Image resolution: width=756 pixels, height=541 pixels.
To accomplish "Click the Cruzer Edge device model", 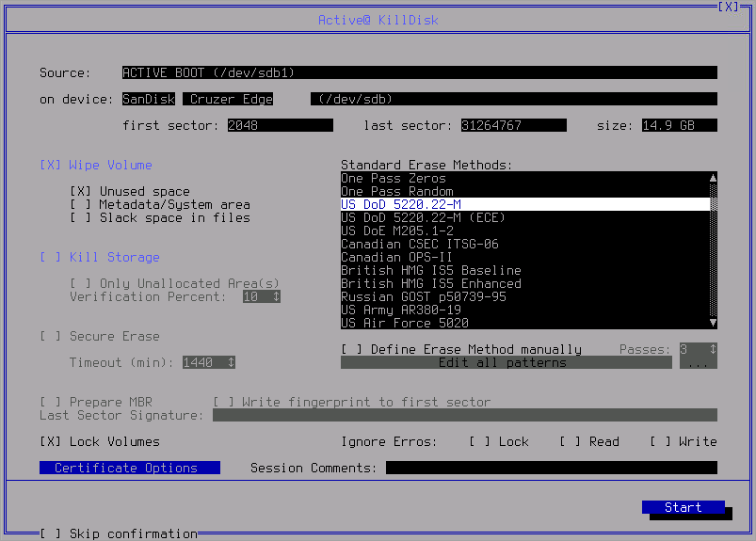I will pos(228,99).
